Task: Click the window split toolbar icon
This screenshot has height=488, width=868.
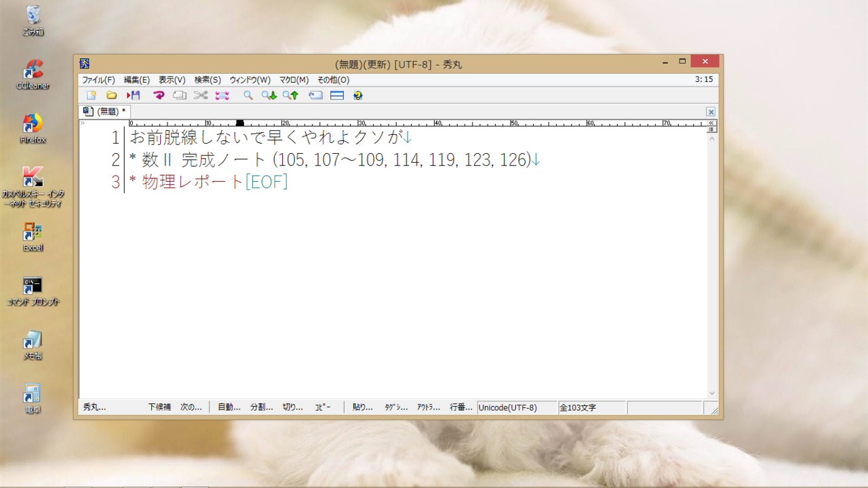Action: (337, 96)
